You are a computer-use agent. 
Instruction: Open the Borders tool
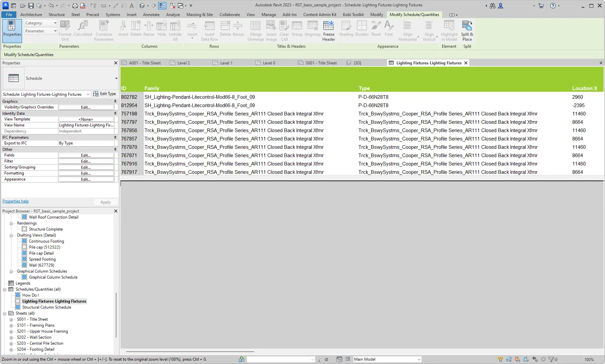tap(362, 30)
